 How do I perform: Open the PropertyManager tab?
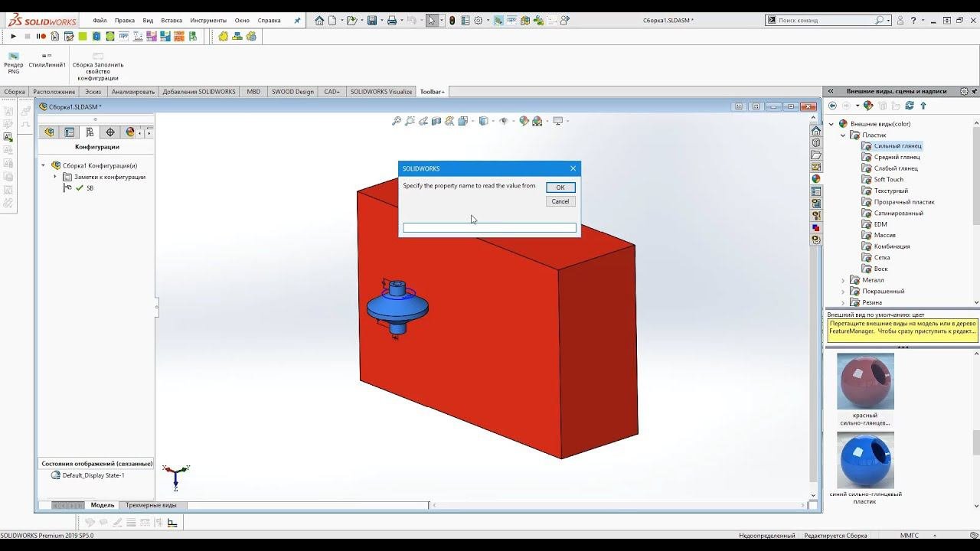70,132
